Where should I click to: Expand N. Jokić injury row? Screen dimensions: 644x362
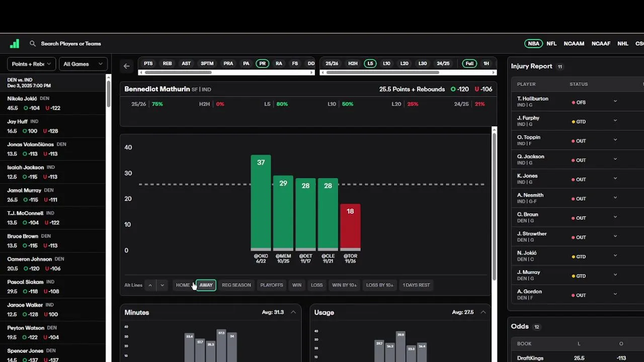(x=615, y=256)
